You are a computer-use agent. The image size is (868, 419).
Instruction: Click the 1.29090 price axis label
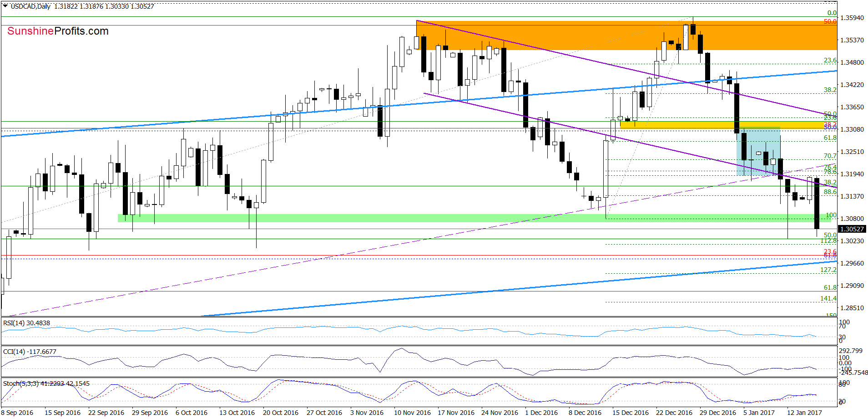[852, 286]
